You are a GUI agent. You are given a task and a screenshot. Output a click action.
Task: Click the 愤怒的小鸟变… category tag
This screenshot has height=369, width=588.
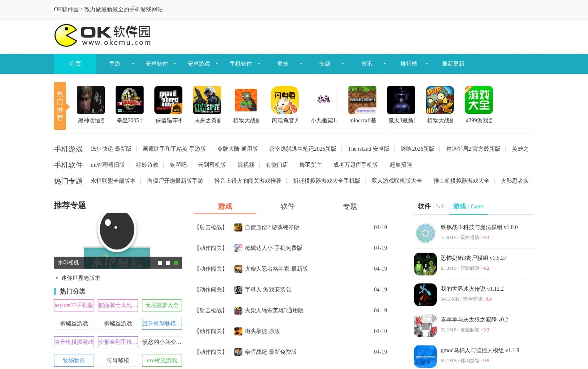[162, 342]
